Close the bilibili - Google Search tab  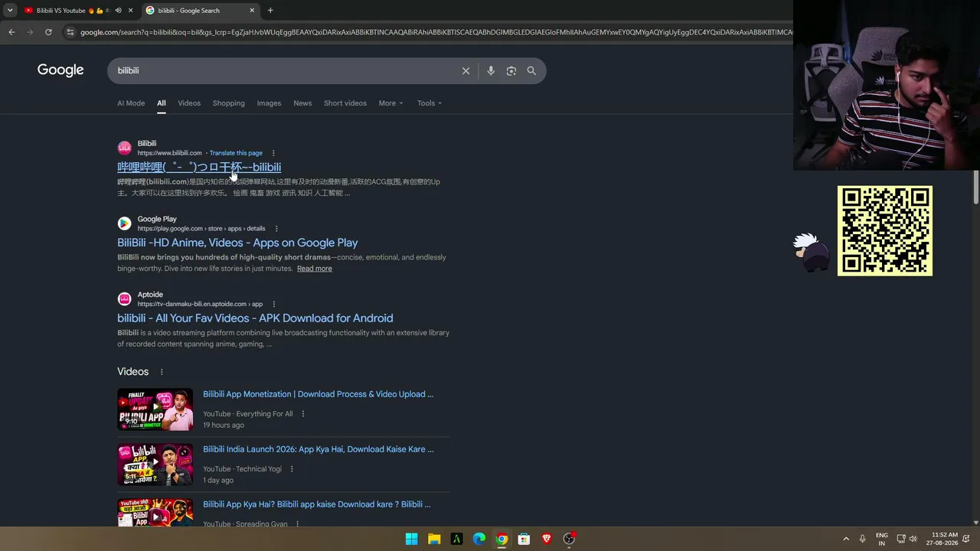click(253, 11)
